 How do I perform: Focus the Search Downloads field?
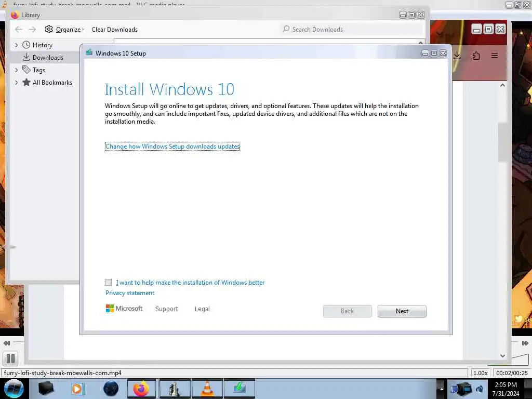coord(352,29)
